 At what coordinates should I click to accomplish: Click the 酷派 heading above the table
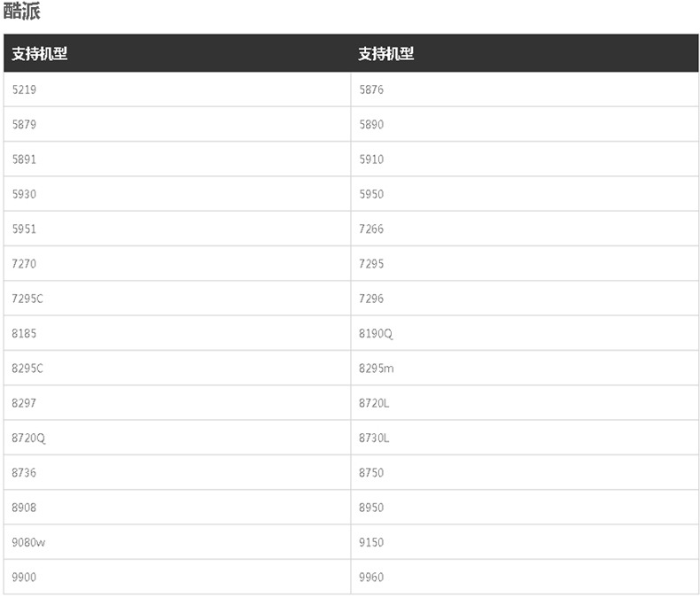pos(21,12)
